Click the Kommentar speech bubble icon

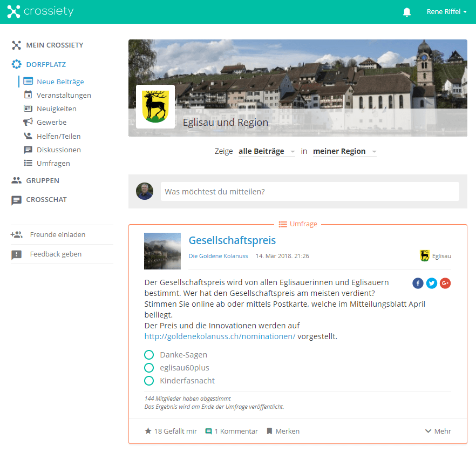(x=208, y=431)
